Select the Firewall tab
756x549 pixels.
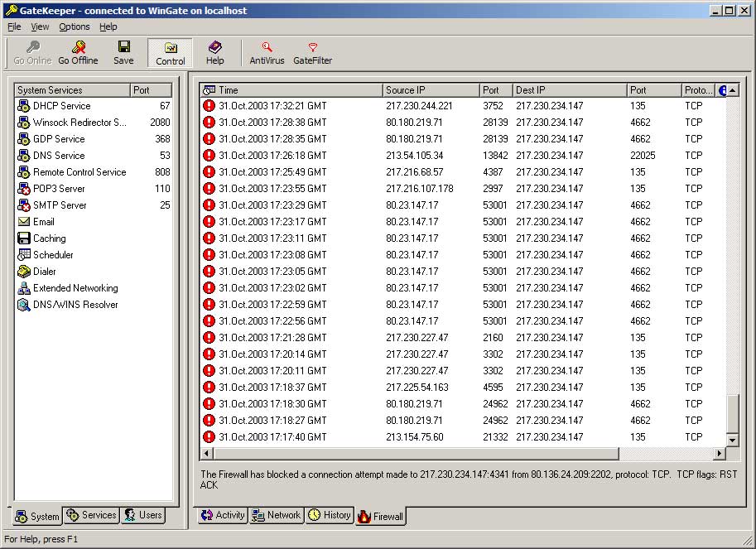point(380,516)
